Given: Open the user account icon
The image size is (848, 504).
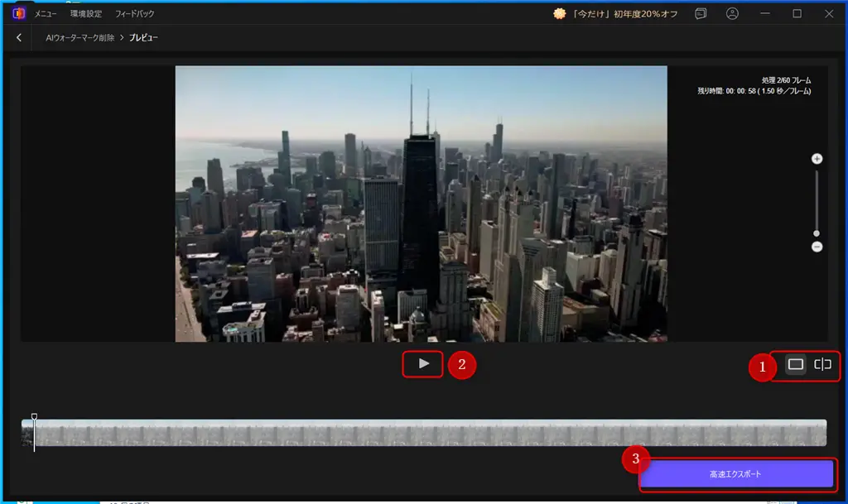Looking at the screenshot, I should click(x=732, y=14).
